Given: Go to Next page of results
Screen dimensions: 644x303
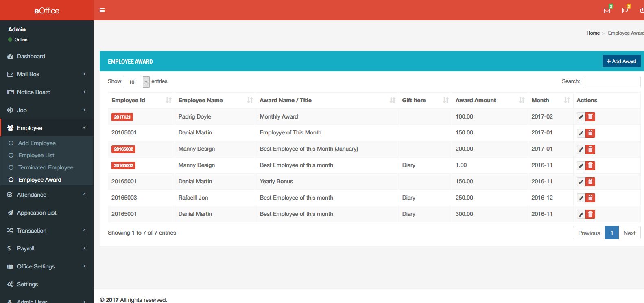Looking at the screenshot, I should [629, 233].
